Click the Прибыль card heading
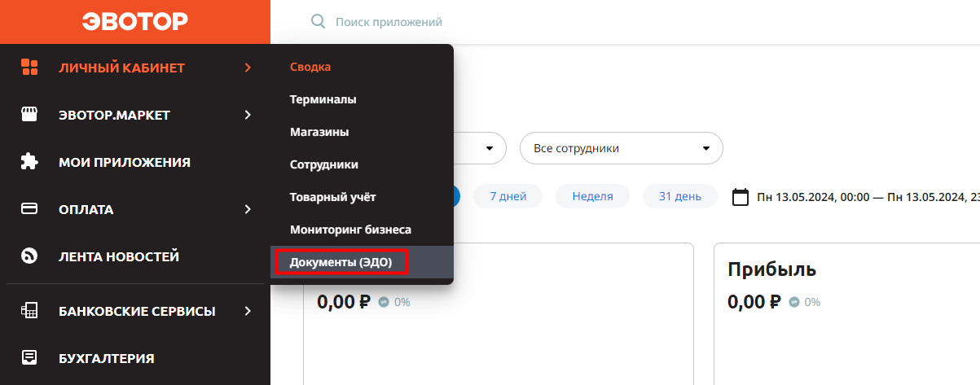The width and height of the screenshot is (980, 385). pos(771,269)
